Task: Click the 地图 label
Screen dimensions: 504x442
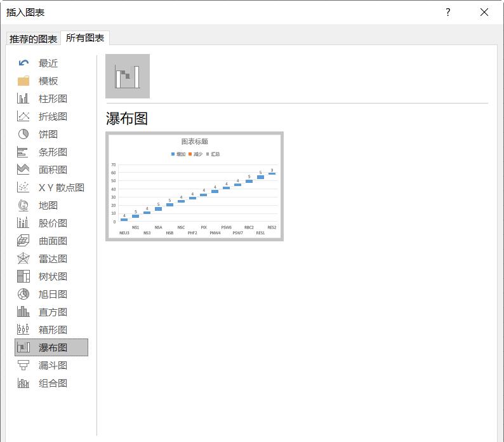Action: tap(48, 205)
